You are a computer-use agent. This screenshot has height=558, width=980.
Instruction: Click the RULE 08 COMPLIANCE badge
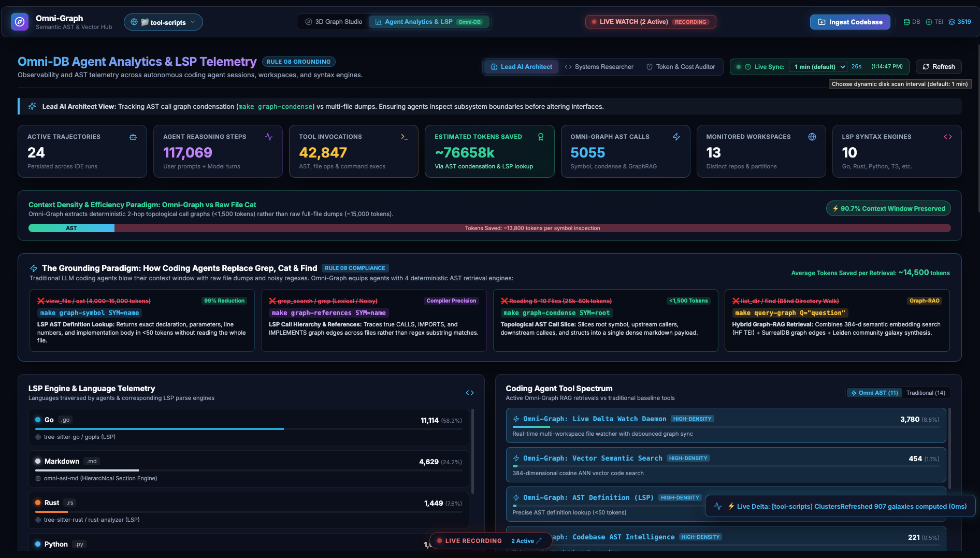[x=355, y=268]
